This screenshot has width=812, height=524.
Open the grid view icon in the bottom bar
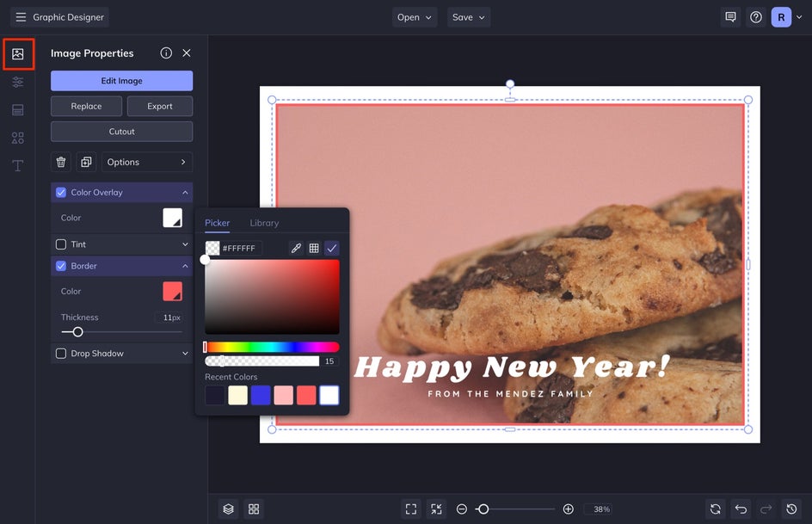[x=254, y=509]
